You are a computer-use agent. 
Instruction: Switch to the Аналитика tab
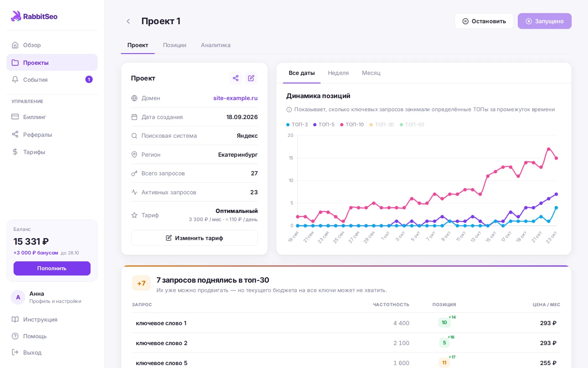coord(216,45)
